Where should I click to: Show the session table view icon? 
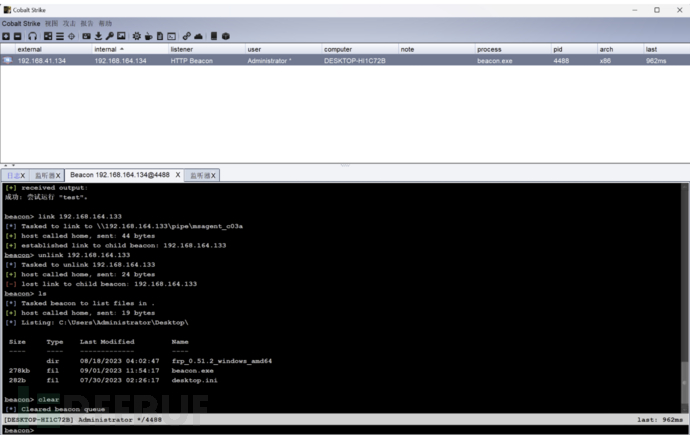pos(59,36)
